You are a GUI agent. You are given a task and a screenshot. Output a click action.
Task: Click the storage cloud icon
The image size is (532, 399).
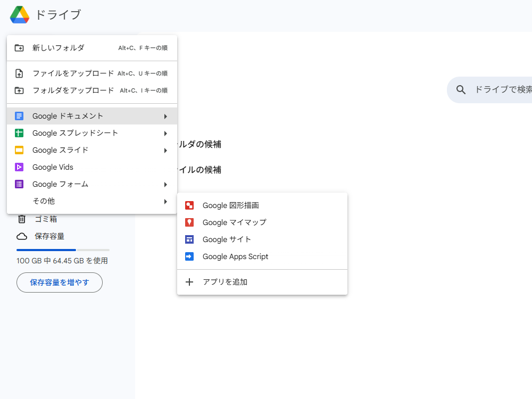pyautogui.click(x=22, y=236)
